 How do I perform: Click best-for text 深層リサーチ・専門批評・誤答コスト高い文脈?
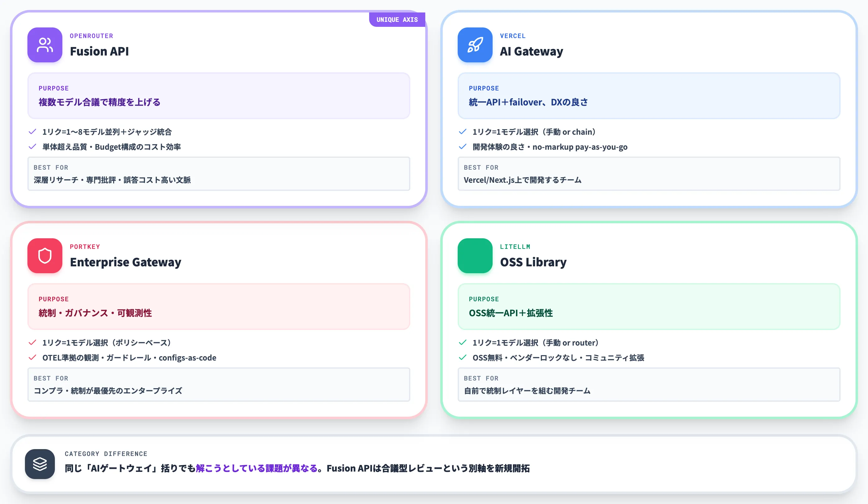point(112,180)
